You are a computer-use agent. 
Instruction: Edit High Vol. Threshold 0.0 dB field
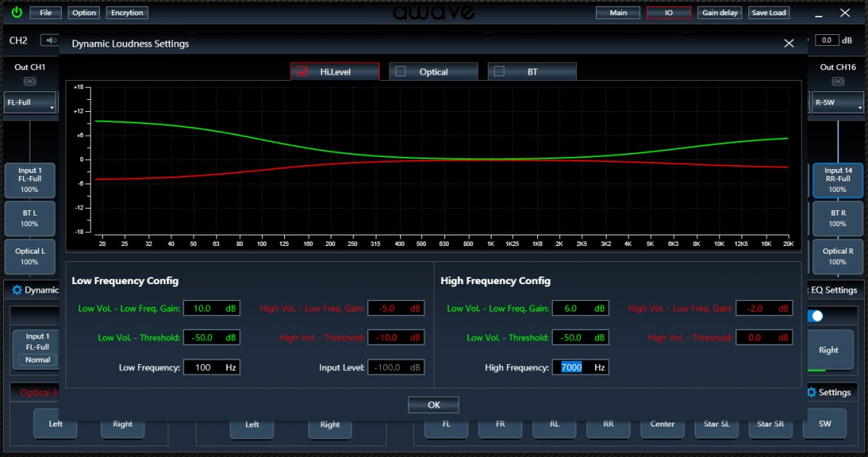coord(764,337)
